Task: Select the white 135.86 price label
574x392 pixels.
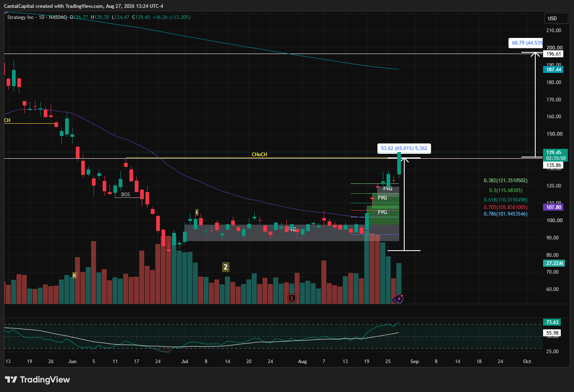Action: click(x=553, y=165)
